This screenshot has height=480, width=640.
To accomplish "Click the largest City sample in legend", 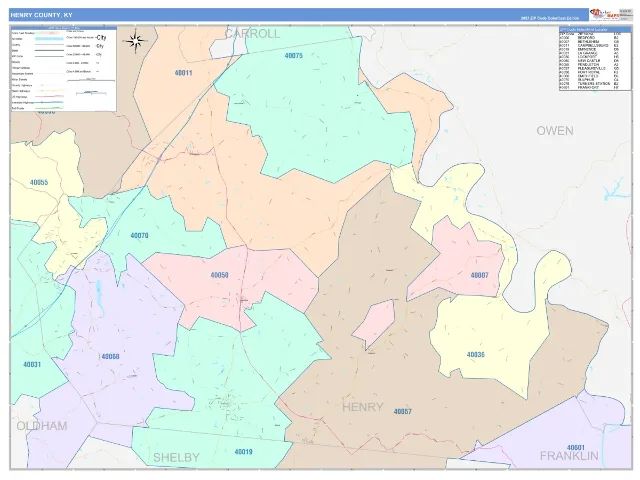I will point(101,38).
